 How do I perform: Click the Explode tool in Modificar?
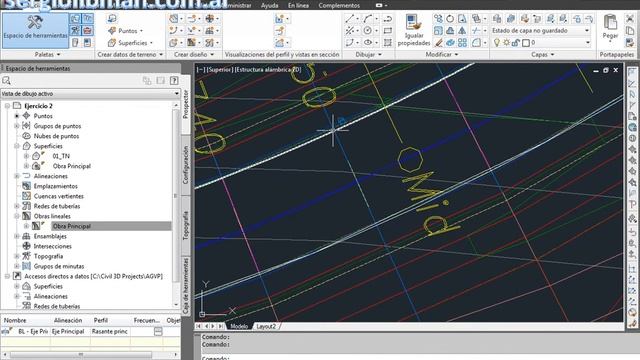click(x=450, y=42)
